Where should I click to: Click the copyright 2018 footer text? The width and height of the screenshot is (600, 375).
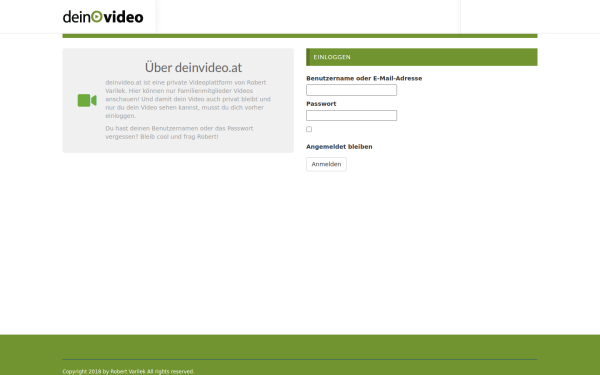[x=128, y=372]
